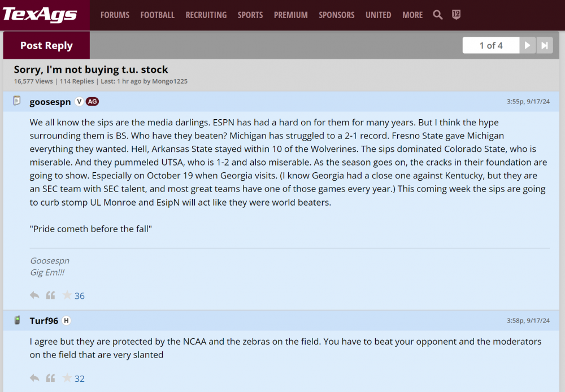Quote Turf96's post with the quote icon

pyautogui.click(x=50, y=378)
